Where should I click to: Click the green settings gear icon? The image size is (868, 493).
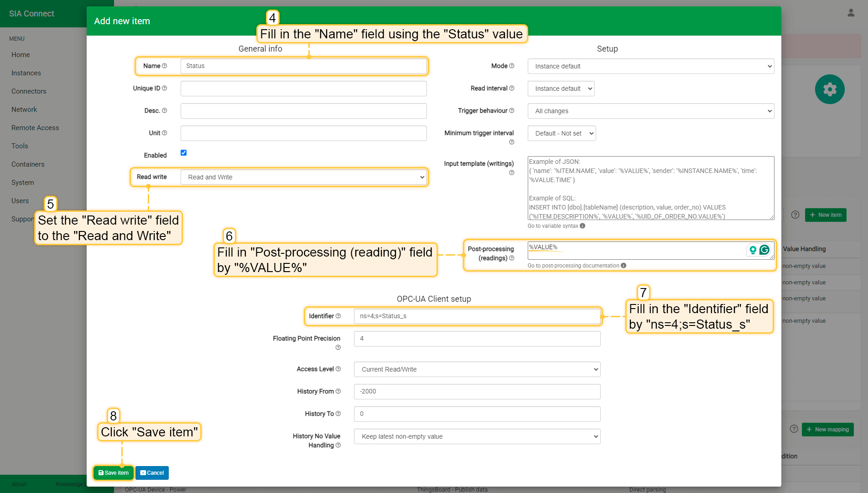point(829,89)
